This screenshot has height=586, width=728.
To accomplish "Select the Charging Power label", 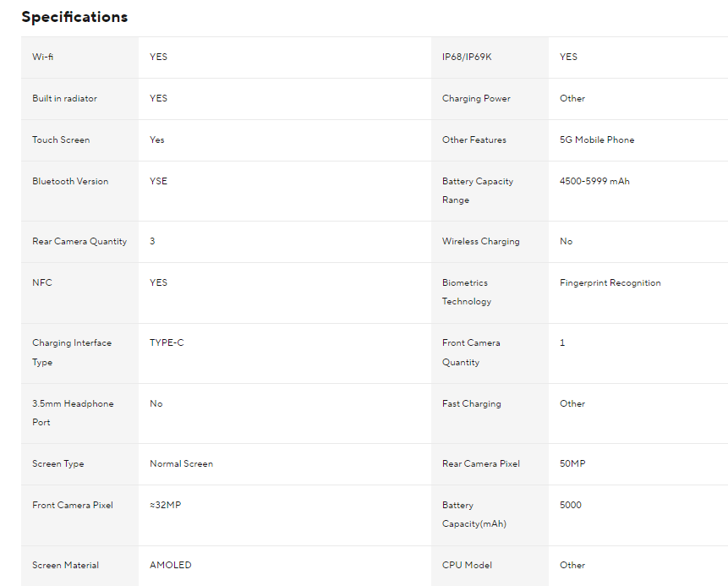I will 476,98.
